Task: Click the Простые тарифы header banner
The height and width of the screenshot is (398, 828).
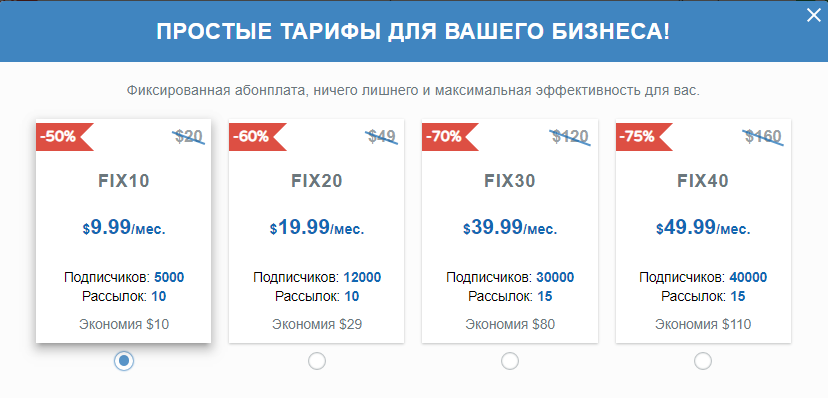Action: [x=413, y=32]
